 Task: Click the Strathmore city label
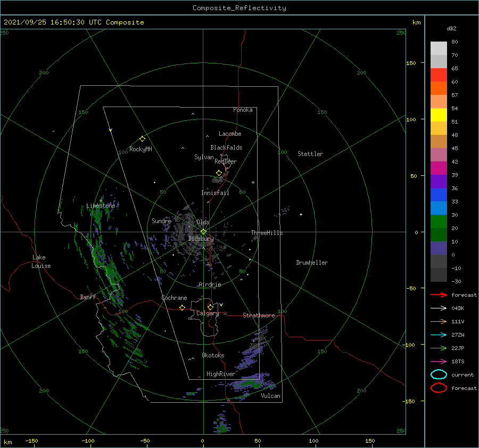[x=259, y=315]
